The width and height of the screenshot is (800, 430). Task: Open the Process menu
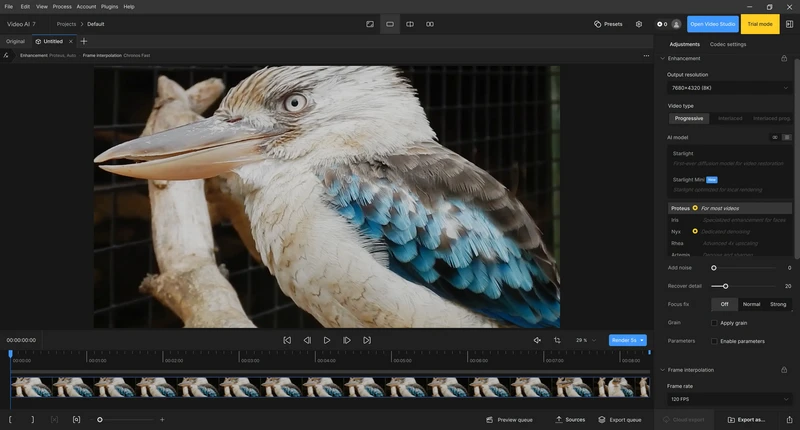pyautogui.click(x=62, y=7)
